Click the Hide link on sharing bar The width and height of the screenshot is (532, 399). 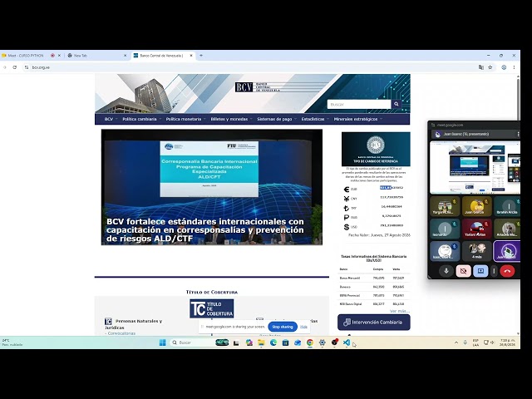tap(303, 327)
